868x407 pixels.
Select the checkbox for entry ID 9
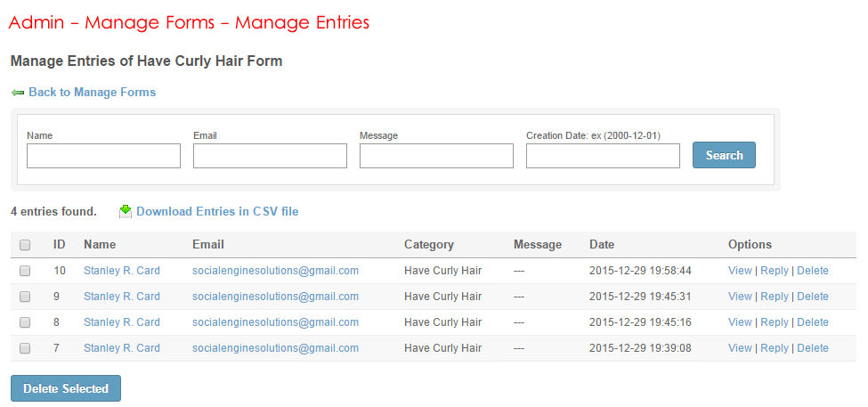coord(25,297)
